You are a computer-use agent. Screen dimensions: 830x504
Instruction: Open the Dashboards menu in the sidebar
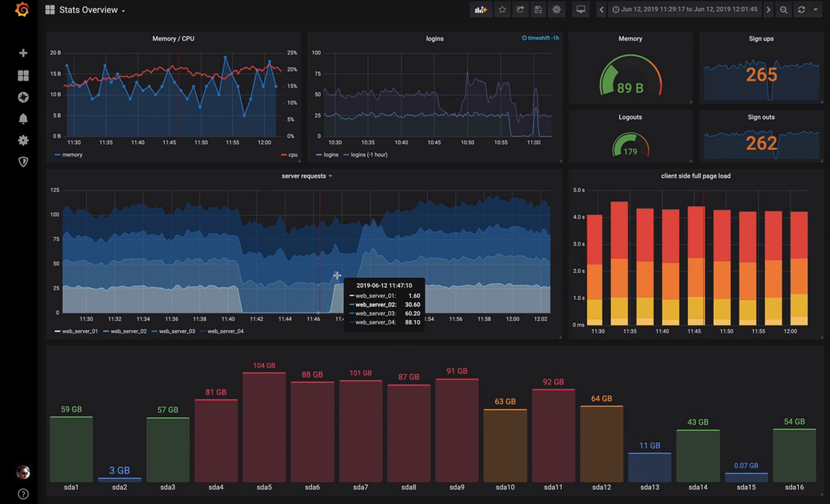tap(23, 75)
